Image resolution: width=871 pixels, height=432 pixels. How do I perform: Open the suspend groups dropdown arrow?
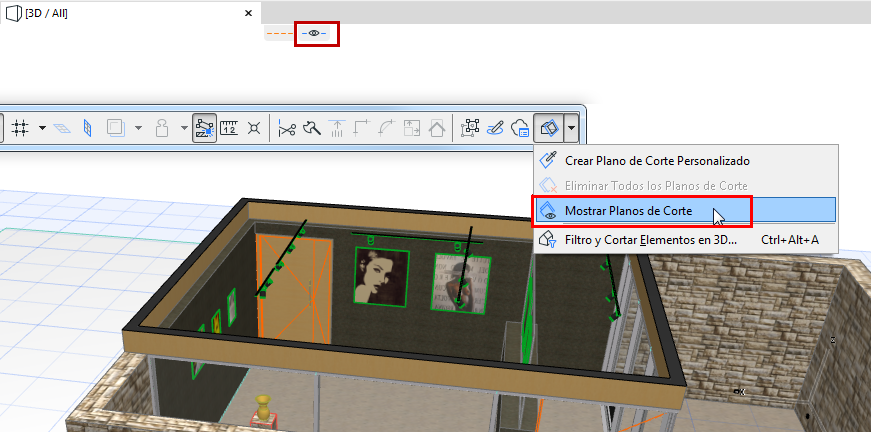(x=184, y=128)
